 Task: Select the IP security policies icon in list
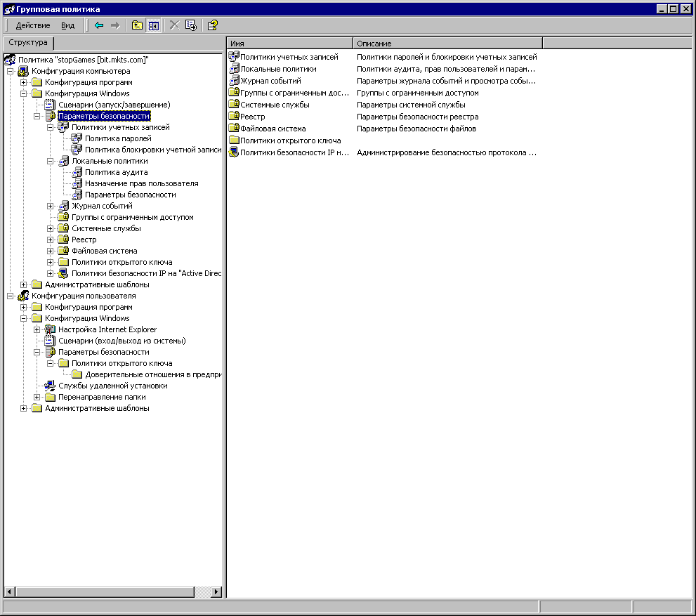pos(233,152)
